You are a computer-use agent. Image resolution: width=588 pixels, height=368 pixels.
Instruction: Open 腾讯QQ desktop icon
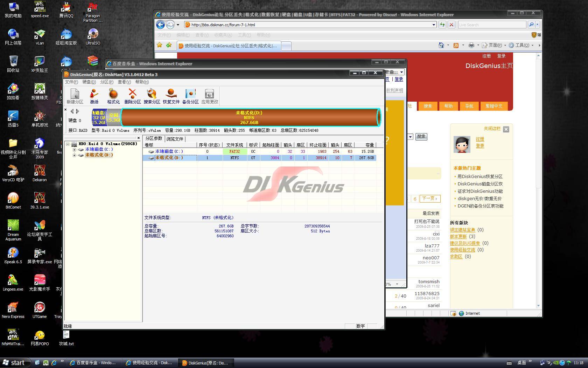pos(66,10)
